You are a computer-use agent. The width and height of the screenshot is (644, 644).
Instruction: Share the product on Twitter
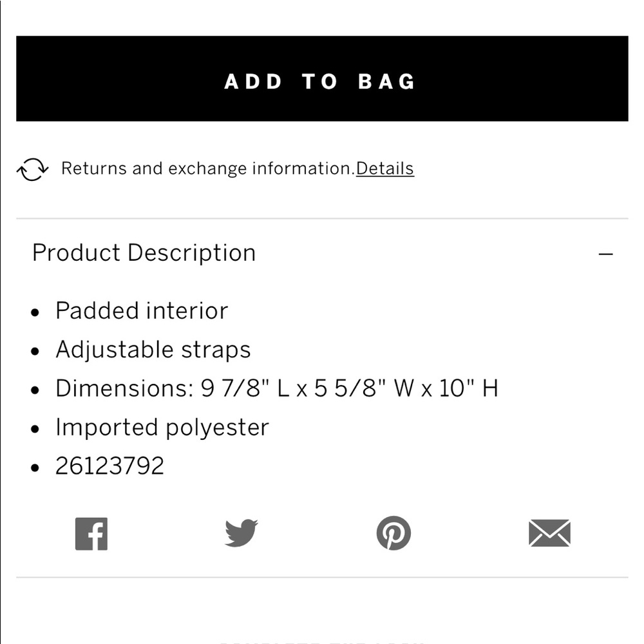[241, 533]
